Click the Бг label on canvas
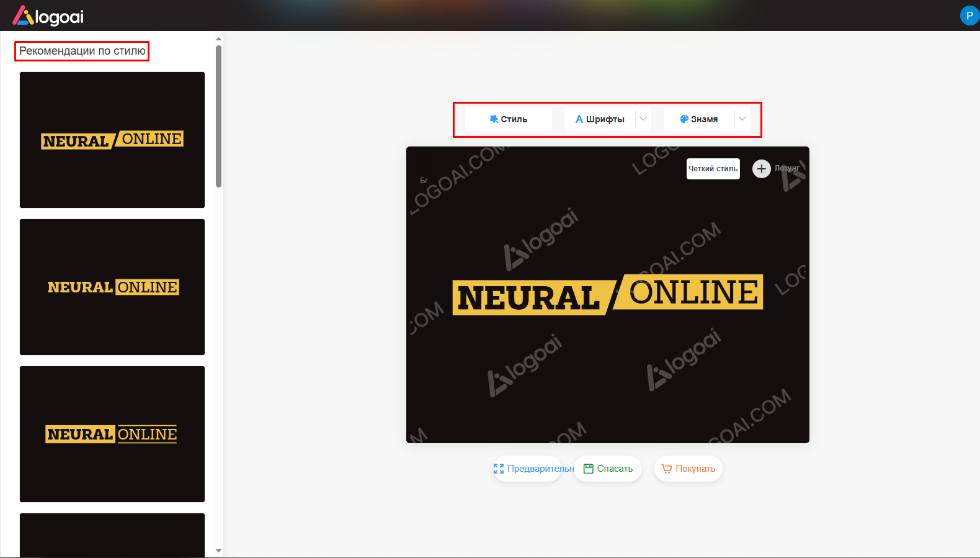This screenshot has width=980, height=558. [424, 181]
